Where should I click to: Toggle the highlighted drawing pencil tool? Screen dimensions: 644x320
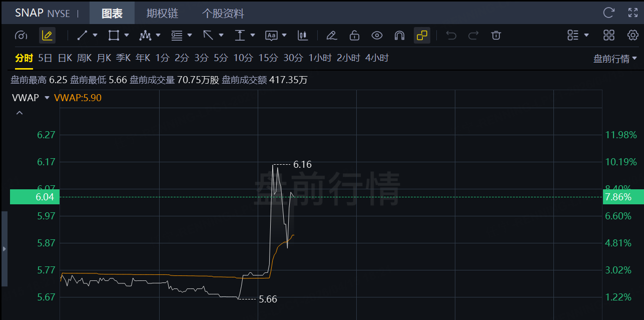point(48,36)
